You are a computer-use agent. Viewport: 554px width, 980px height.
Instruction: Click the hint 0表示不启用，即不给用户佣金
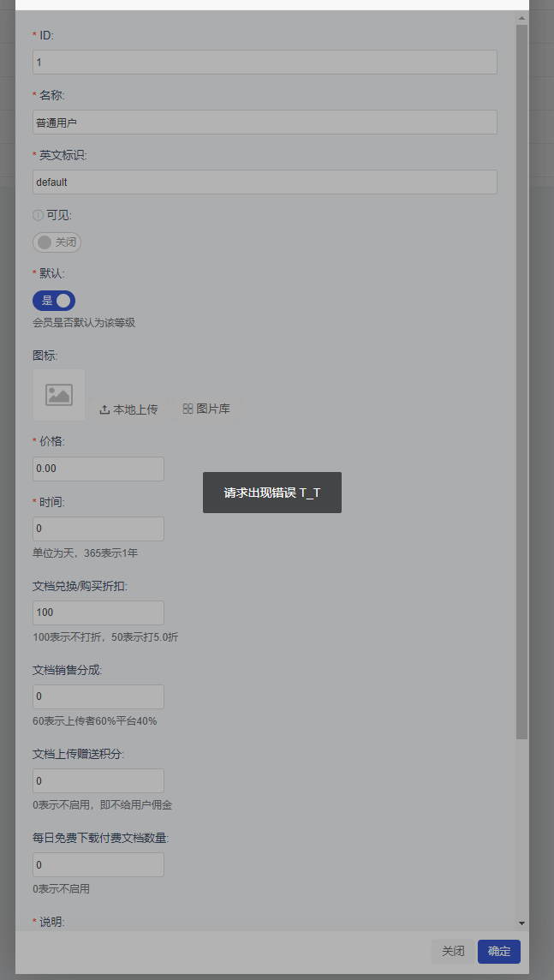103,805
